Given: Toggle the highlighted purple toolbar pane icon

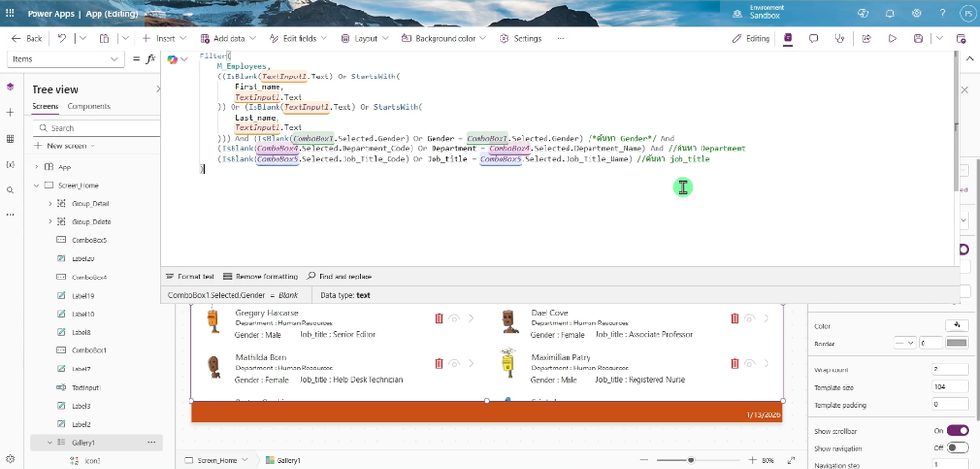Looking at the screenshot, I should [789, 39].
